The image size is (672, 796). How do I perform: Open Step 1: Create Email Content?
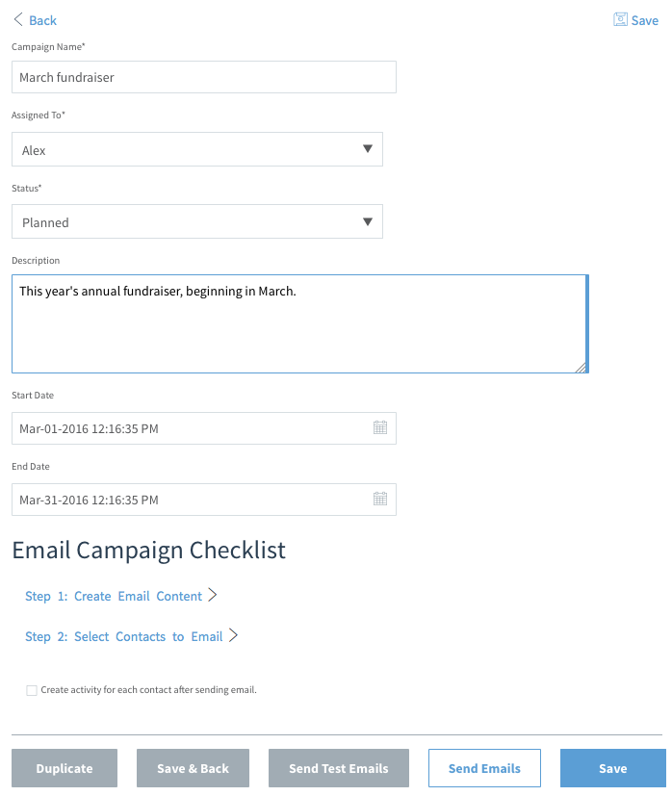click(x=114, y=596)
